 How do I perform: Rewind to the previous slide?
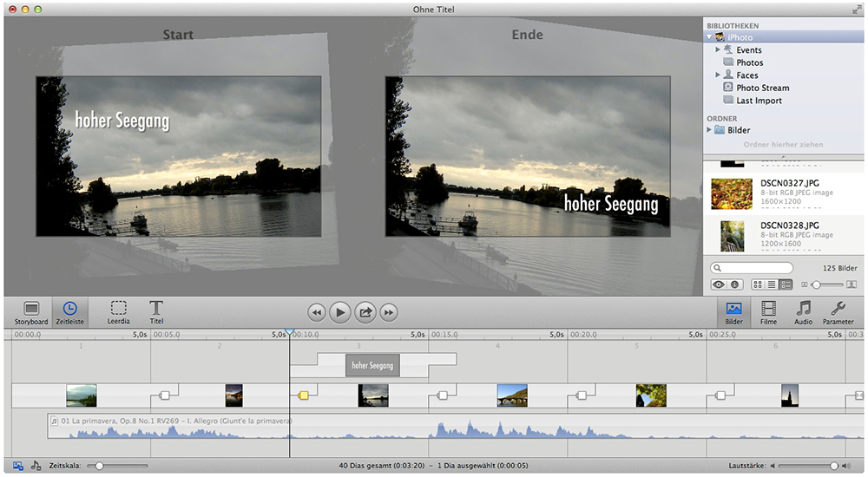[317, 312]
